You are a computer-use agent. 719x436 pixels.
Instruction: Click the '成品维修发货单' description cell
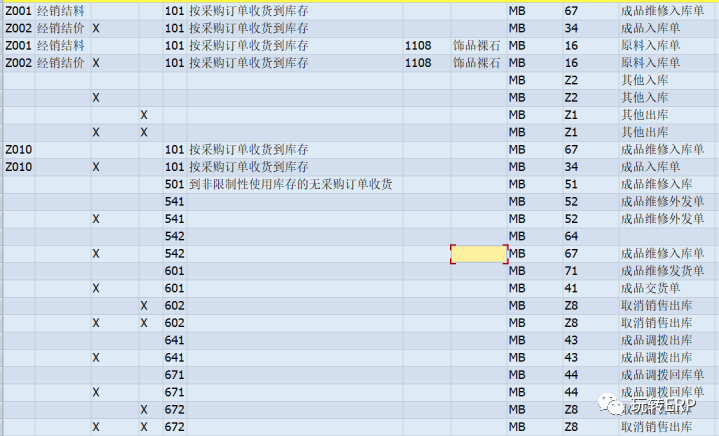pos(662,271)
